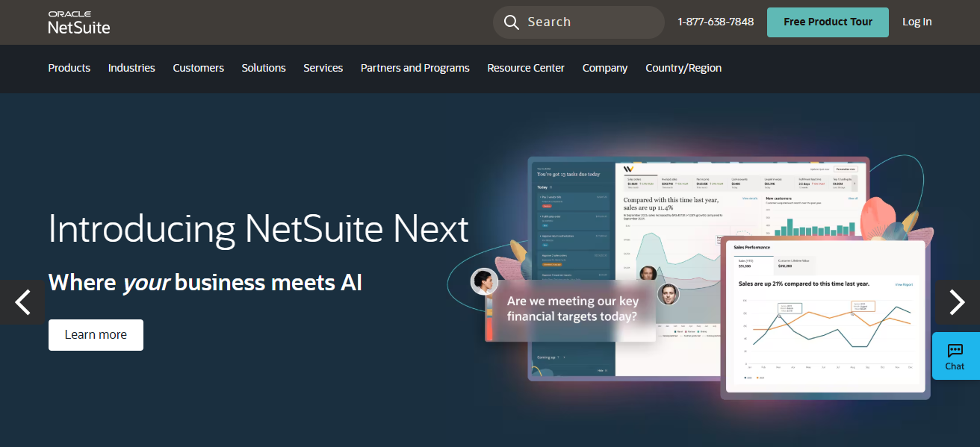Open the Products menu
Screen dimensions: 980x447
pyautogui.click(x=69, y=68)
